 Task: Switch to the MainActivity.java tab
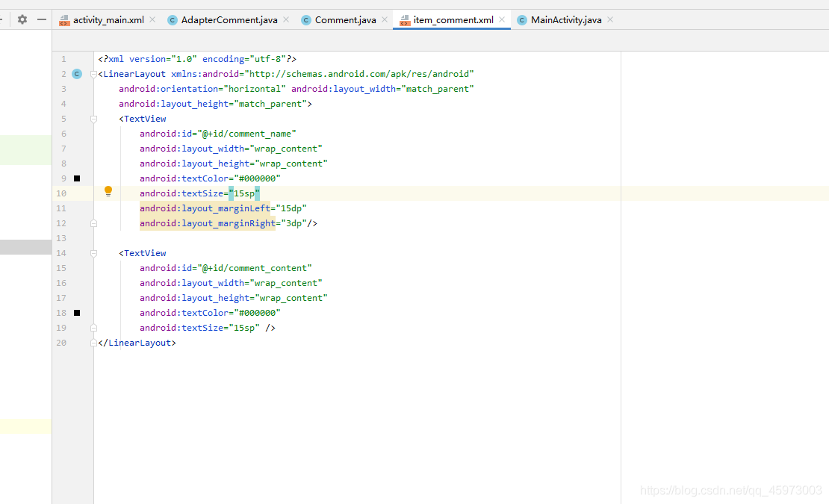point(565,20)
